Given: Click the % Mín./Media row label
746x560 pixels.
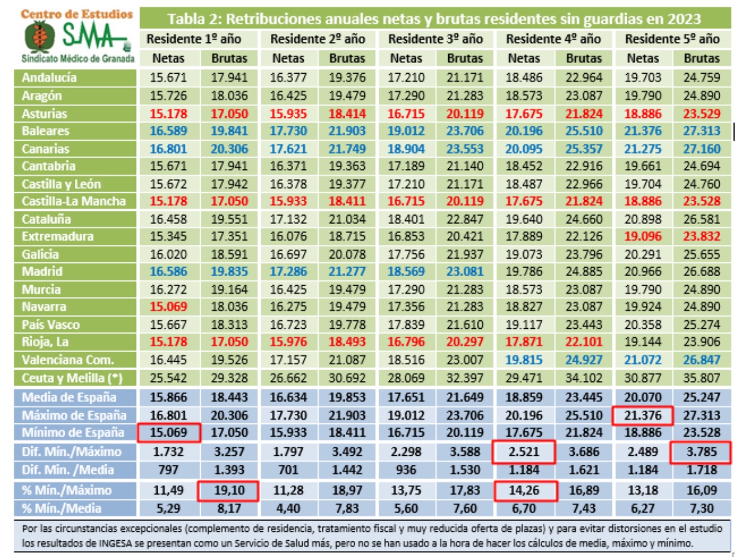Looking at the screenshot, I should (x=61, y=508).
